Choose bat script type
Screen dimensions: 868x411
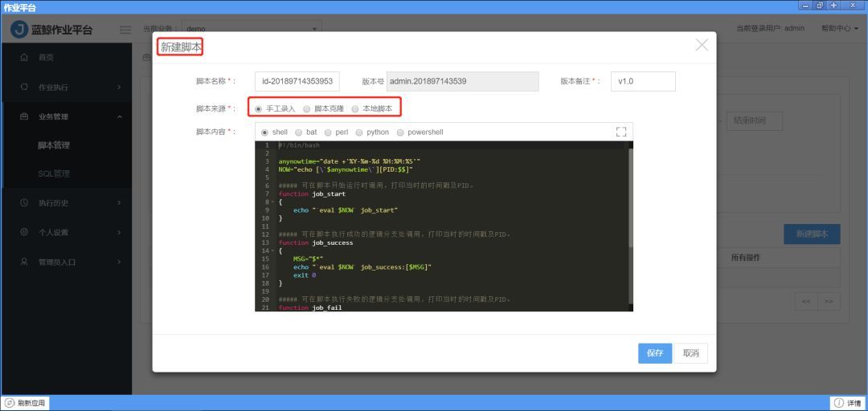click(298, 132)
